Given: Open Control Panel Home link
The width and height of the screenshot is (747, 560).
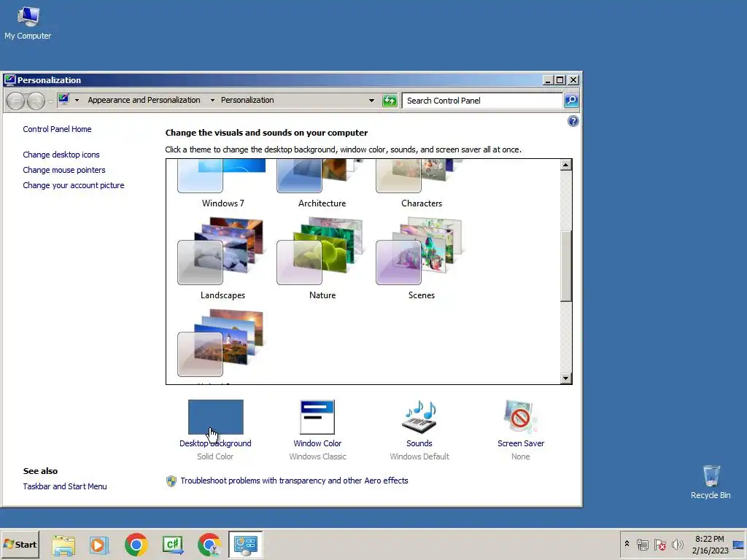Looking at the screenshot, I should click(57, 129).
